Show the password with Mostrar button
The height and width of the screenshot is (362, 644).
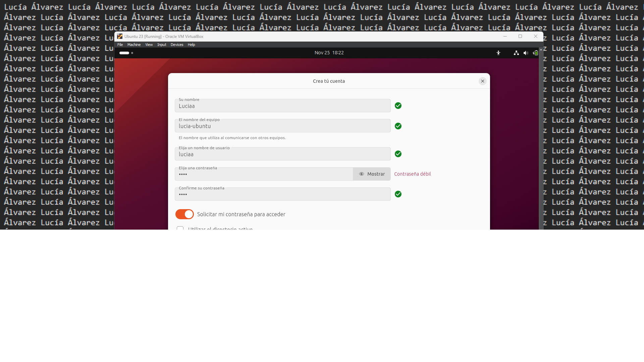tap(372, 174)
